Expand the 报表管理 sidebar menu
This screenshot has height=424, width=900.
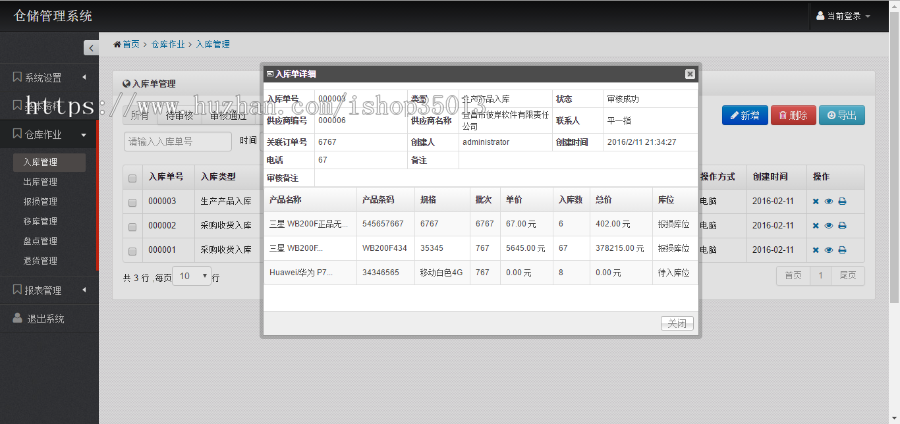click(49, 290)
